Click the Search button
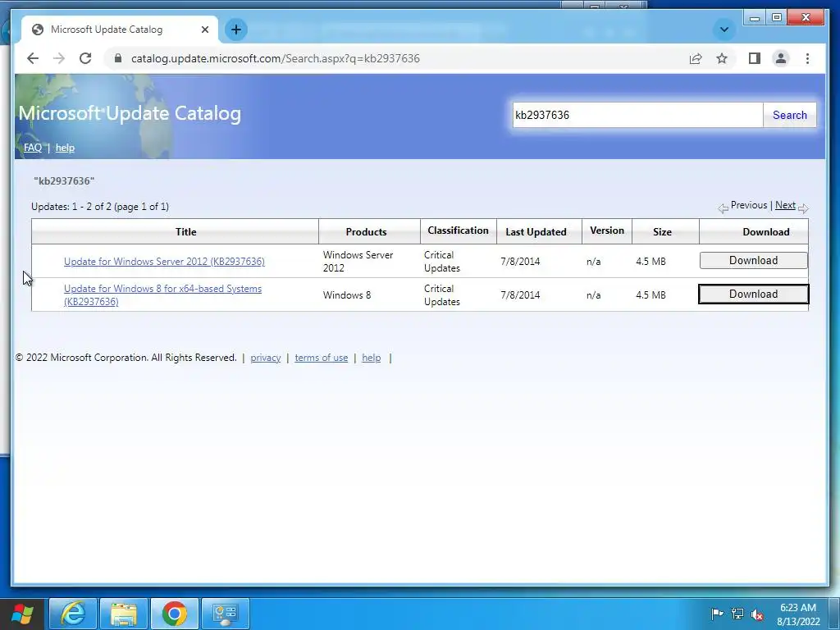 pos(790,115)
